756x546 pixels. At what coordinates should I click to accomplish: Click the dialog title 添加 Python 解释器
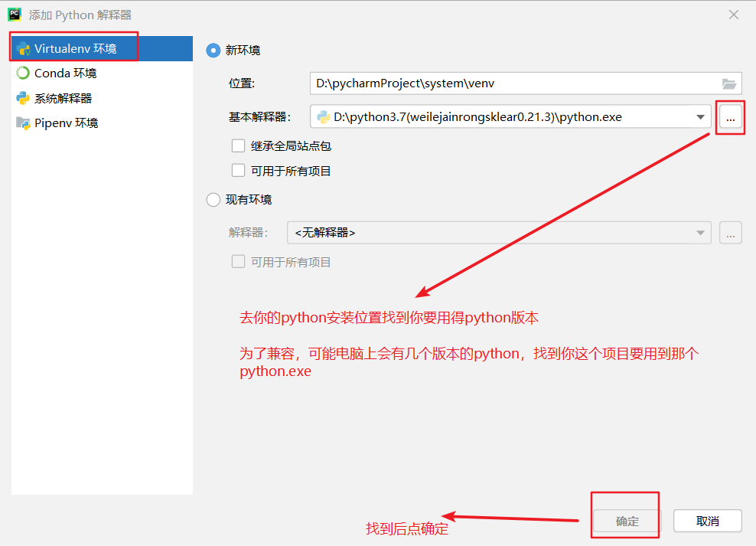(80, 15)
